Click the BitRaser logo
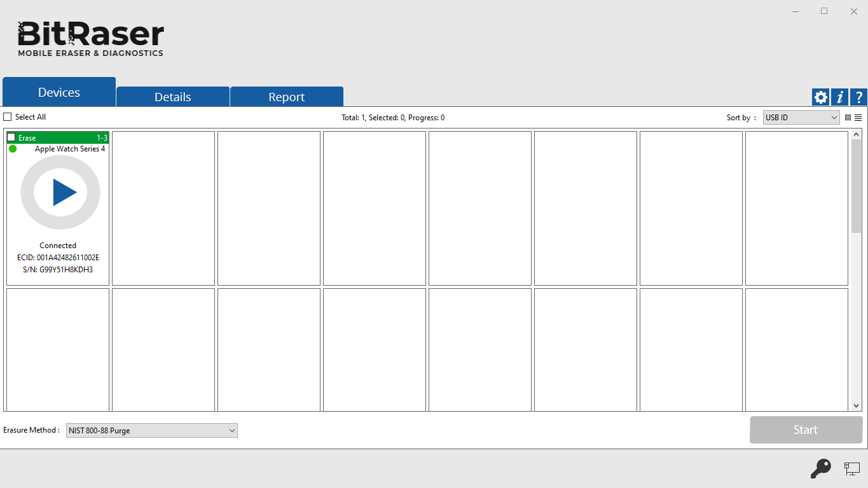The width and height of the screenshot is (868, 488). tap(91, 39)
